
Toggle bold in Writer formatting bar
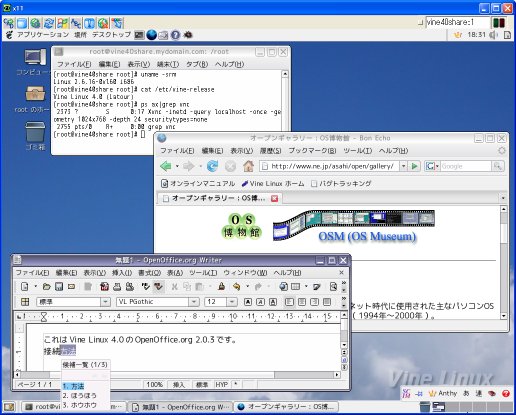(x=248, y=302)
